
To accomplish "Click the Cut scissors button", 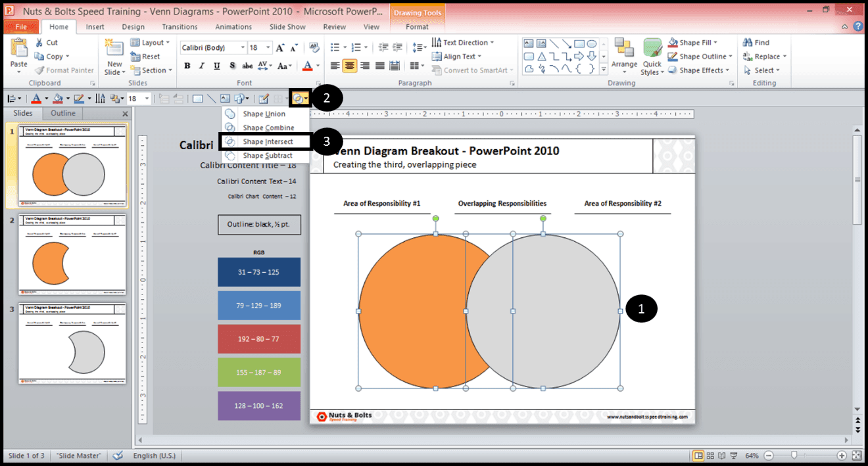I will click(47, 43).
